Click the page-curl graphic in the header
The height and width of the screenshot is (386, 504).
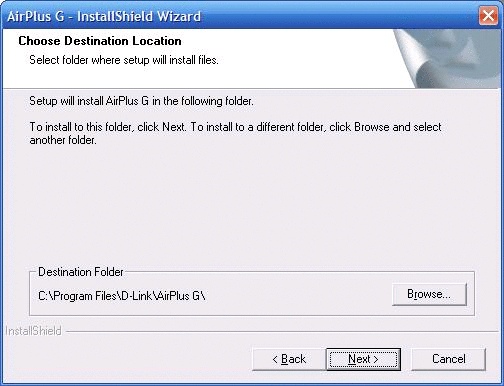click(447, 59)
